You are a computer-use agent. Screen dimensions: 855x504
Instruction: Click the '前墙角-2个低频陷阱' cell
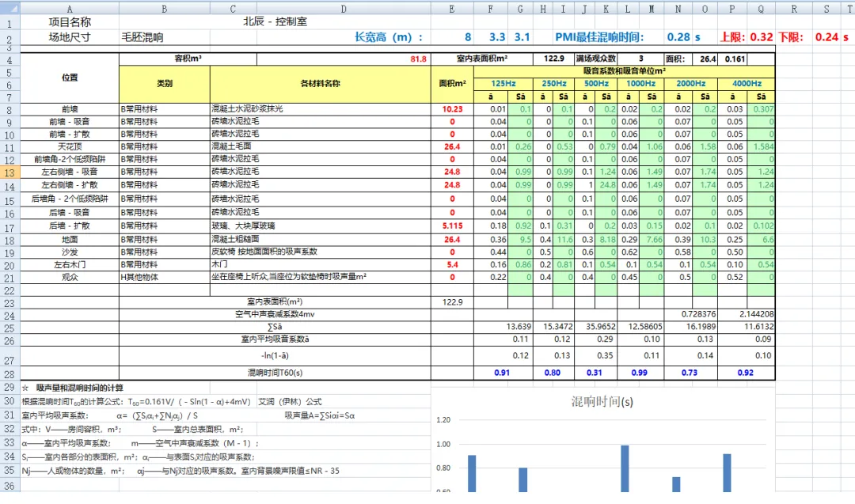click(70, 159)
